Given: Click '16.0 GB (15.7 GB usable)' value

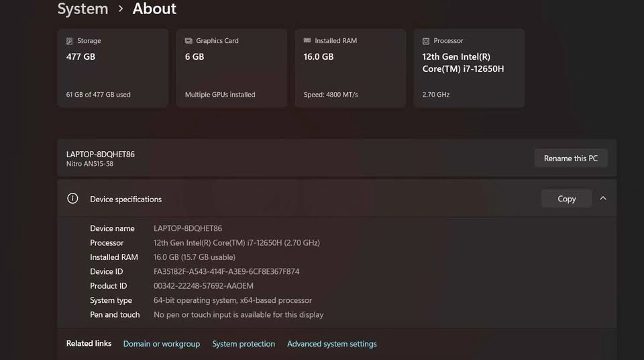Looking at the screenshot, I should pos(195,257).
